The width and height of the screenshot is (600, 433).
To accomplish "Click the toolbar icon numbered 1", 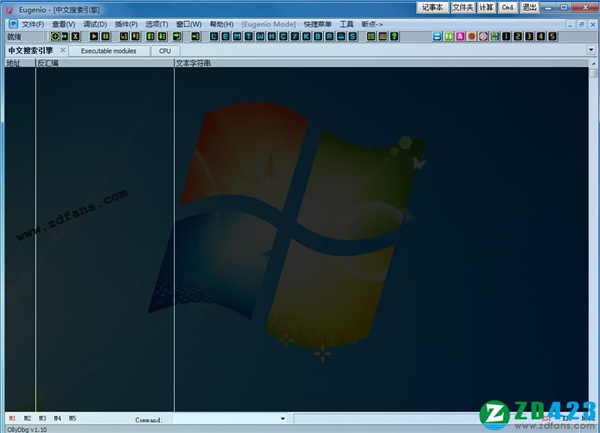I will coord(506,36).
